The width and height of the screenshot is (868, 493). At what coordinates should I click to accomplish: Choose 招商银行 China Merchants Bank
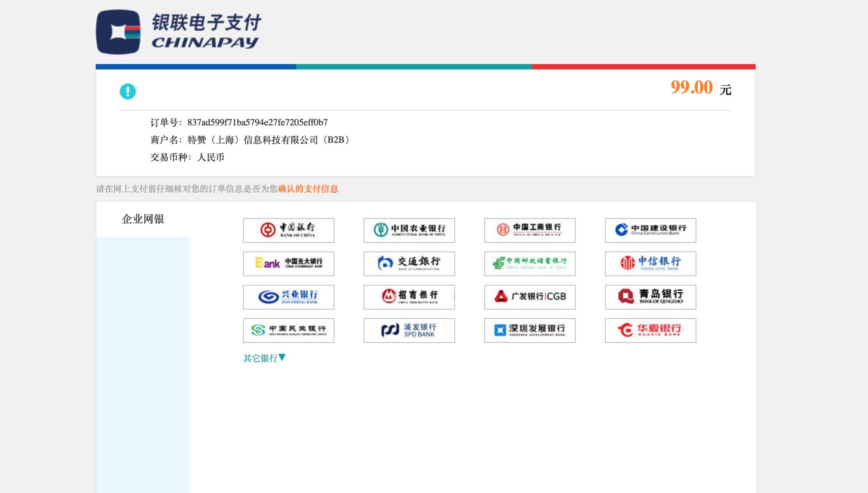[409, 297]
